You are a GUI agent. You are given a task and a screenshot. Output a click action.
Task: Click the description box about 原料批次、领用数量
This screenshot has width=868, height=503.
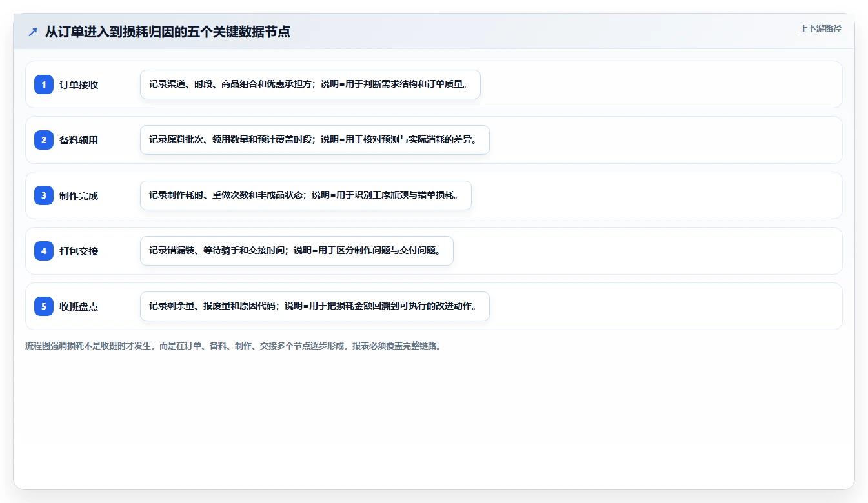(315, 140)
